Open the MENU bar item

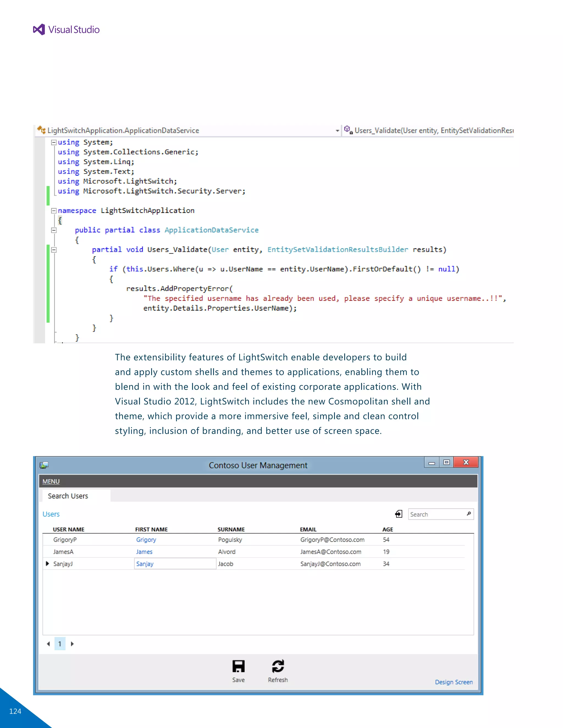(51, 481)
